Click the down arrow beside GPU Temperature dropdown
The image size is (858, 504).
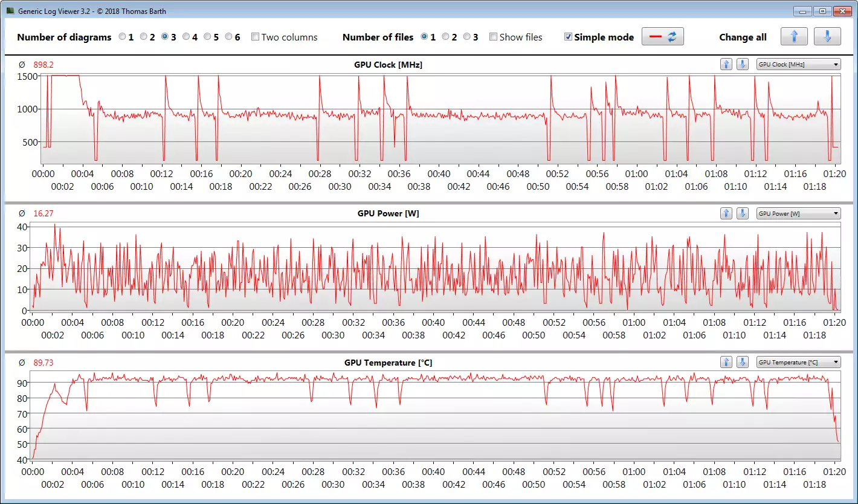[743, 363]
